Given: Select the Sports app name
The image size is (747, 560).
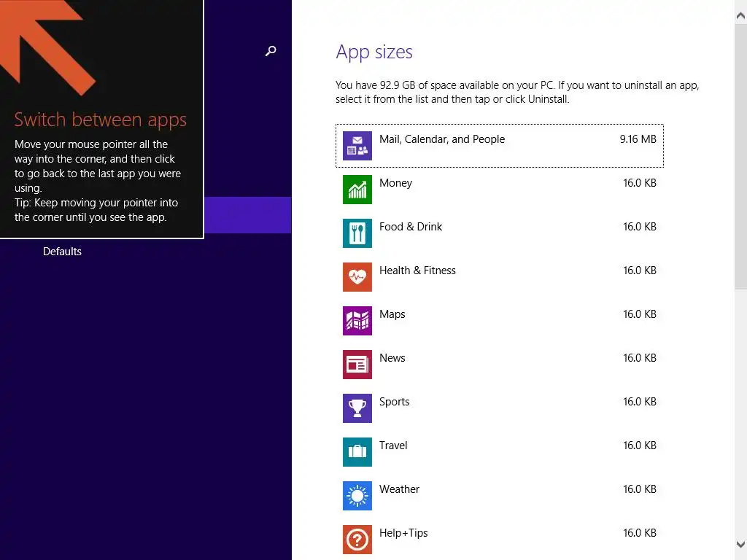Looking at the screenshot, I should coord(394,402).
